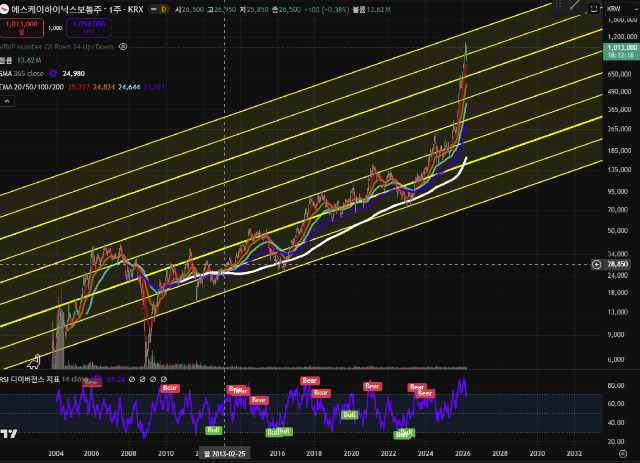Click the RSI Bear marker above 2010

pos(170,388)
